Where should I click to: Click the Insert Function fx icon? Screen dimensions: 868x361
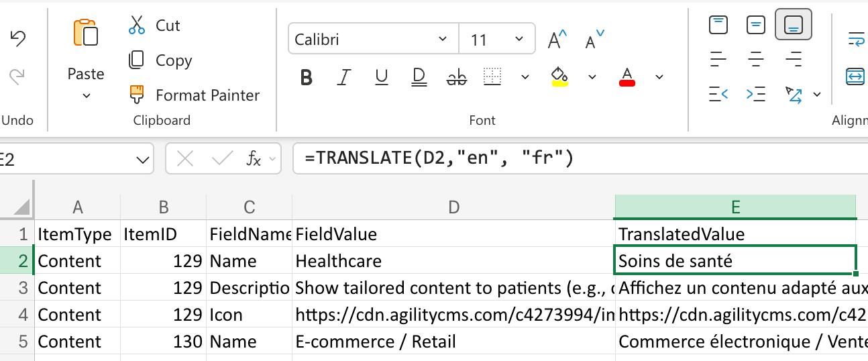254,159
